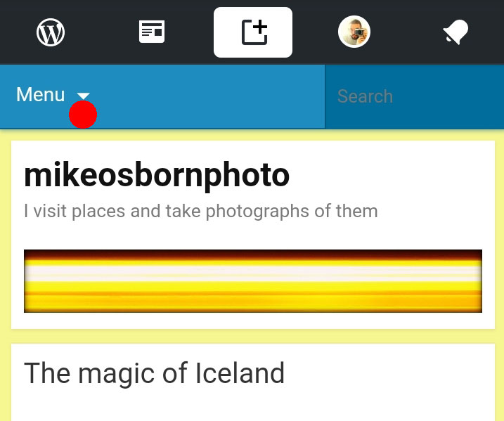Screen dimensions: 504x421
Task: Click empty blue area beside Menu
Action: point(211,96)
